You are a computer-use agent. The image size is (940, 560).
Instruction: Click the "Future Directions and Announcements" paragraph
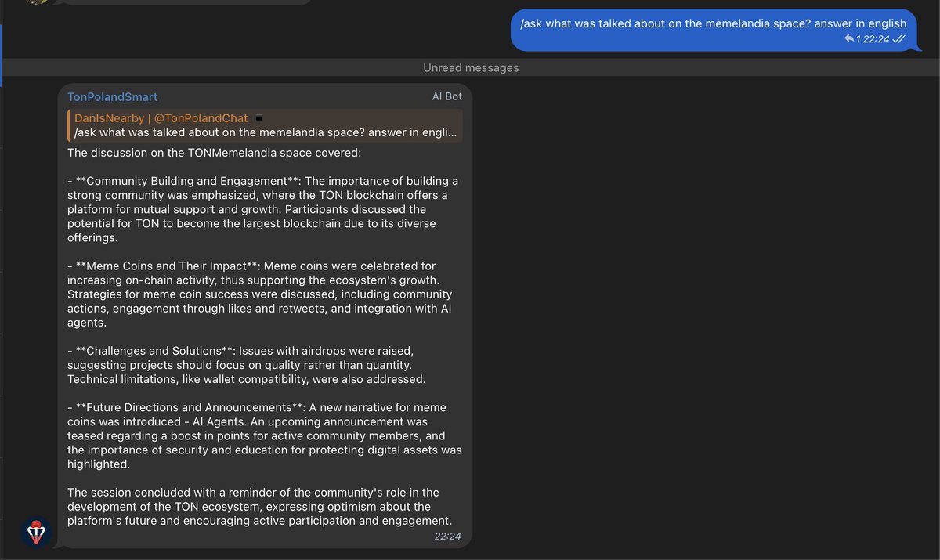[265, 435]
